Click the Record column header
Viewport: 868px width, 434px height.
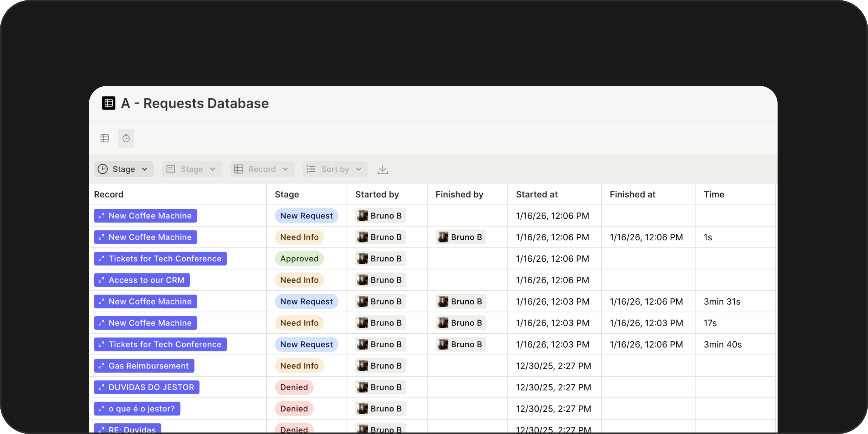[x=108, y=194]
